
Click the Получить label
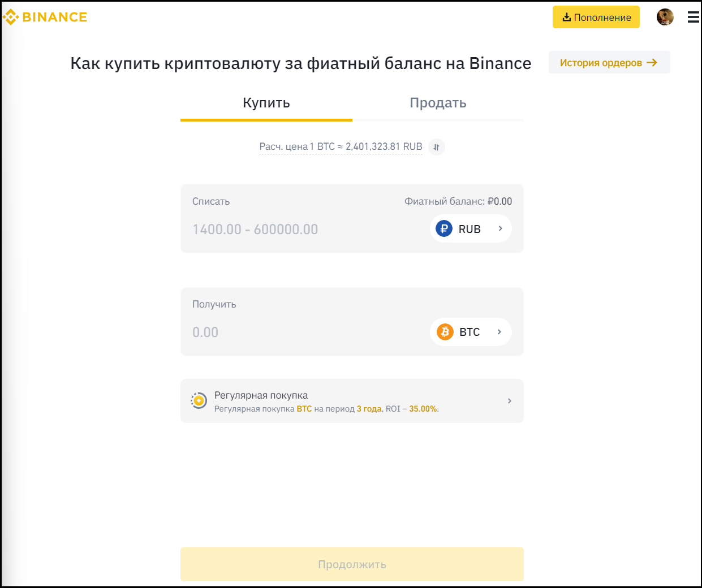click(214, 304)
